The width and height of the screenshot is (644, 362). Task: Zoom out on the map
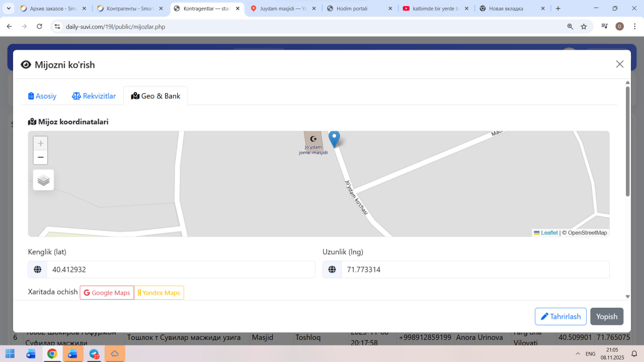(x=41, y=157)
